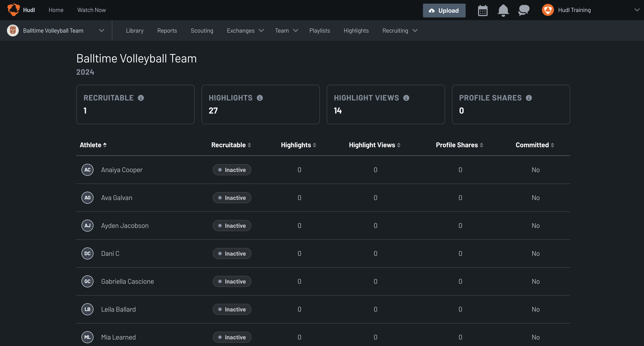Image resolution: width=644 pixels, height=346 pixels.
Task: Open the calendar icon in top bar
Action: (483, 11)
